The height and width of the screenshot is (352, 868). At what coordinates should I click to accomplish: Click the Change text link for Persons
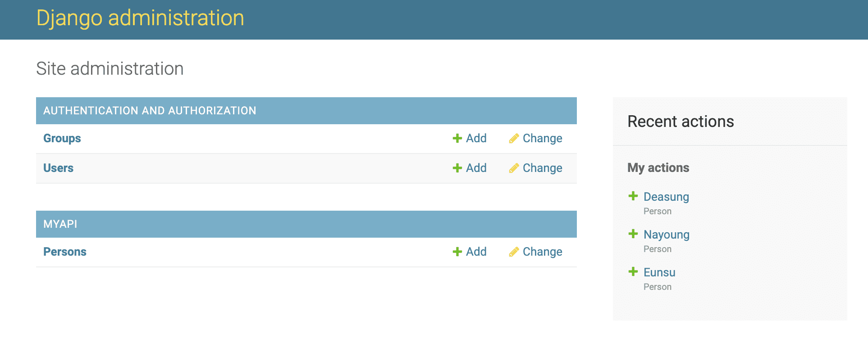point(543,252)
